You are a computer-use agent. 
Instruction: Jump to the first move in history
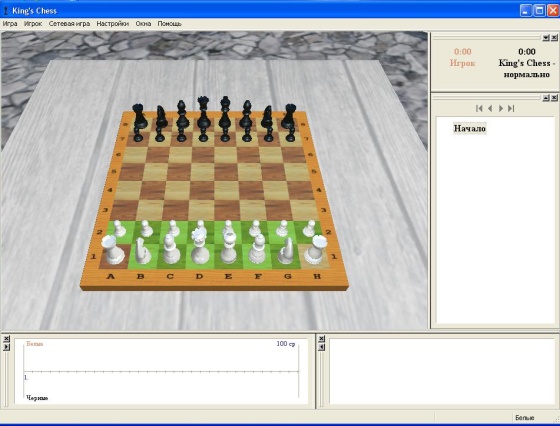[x=479, y=108]
